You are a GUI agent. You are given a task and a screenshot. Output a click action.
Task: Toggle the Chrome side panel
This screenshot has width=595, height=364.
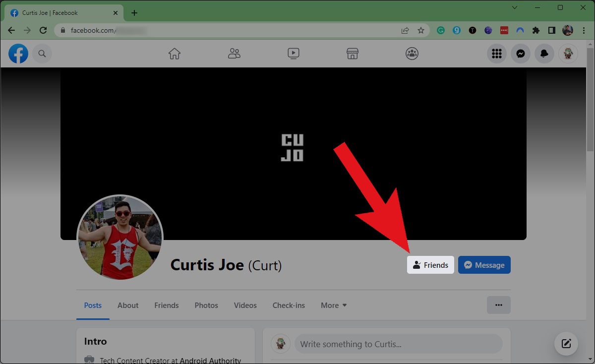tap(551, 30)
